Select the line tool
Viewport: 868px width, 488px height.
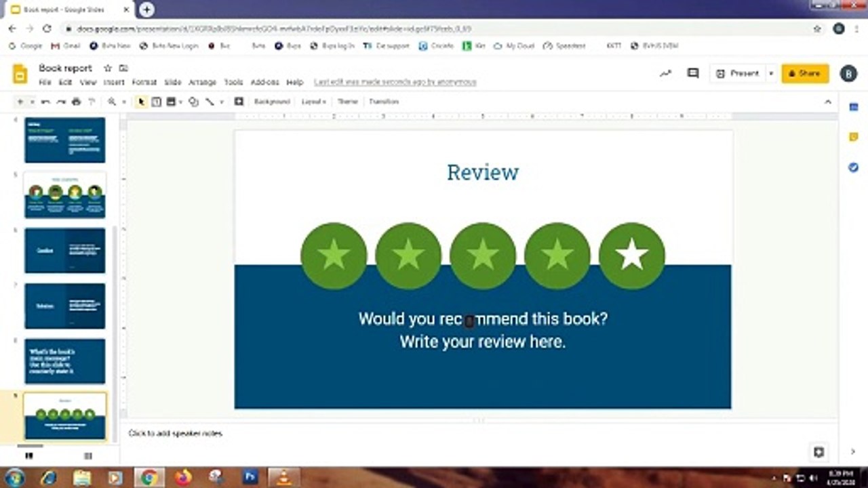click(210, 102)
